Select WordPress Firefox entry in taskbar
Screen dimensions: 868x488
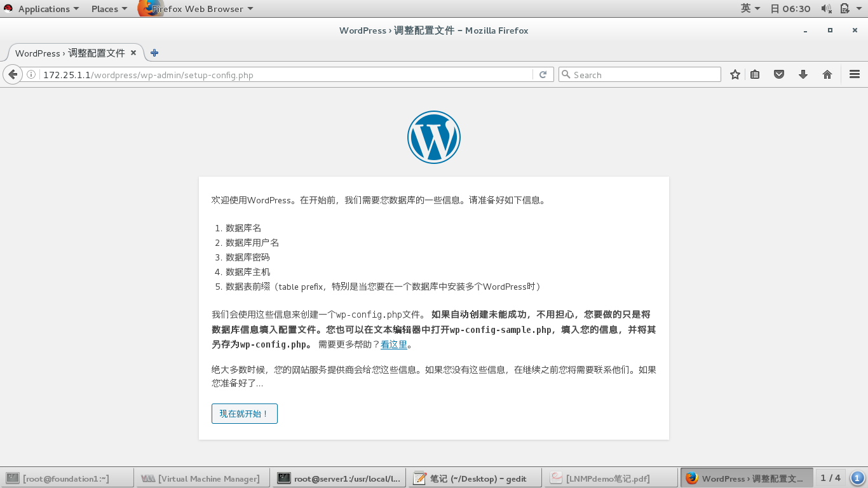(747, 478)
